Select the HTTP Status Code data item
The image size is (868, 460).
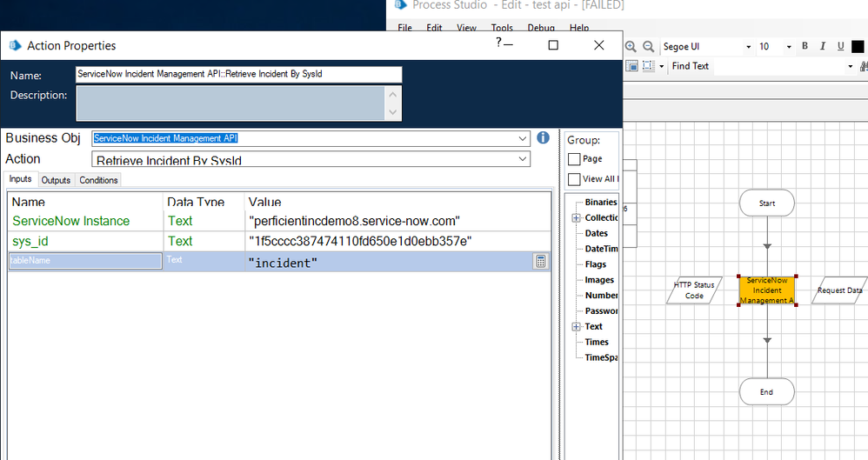tap(694, 290)
